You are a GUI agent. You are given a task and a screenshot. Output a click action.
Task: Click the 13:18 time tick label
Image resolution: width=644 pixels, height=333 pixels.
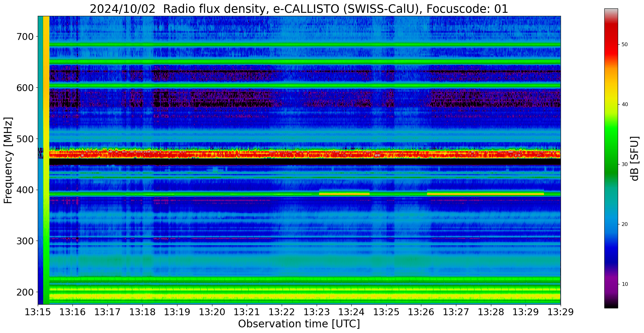click(143, 312)
